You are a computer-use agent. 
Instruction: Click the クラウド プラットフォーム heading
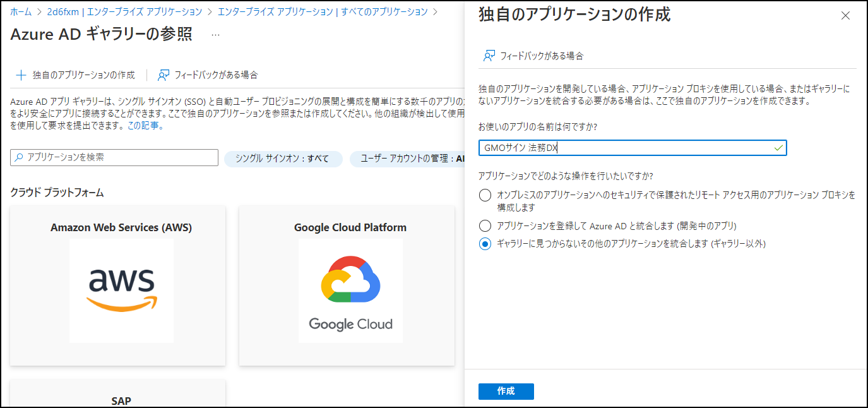tap(57, 193)
